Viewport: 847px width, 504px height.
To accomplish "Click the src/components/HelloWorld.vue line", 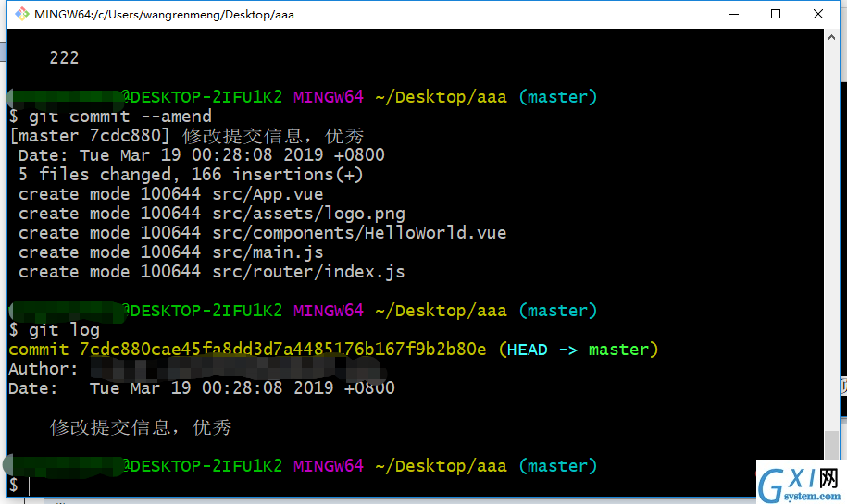I will pos(263,233).
